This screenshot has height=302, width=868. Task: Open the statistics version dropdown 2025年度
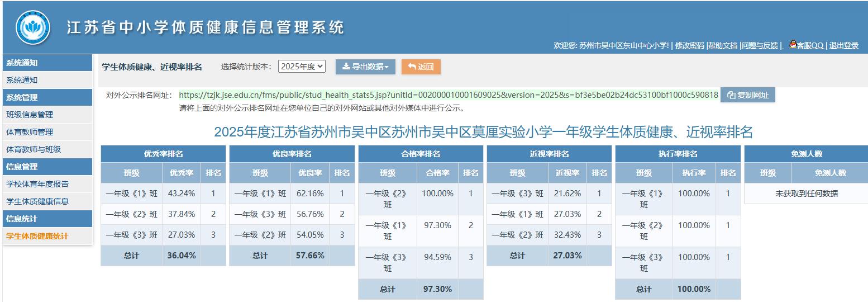click(x=302, y=66)
